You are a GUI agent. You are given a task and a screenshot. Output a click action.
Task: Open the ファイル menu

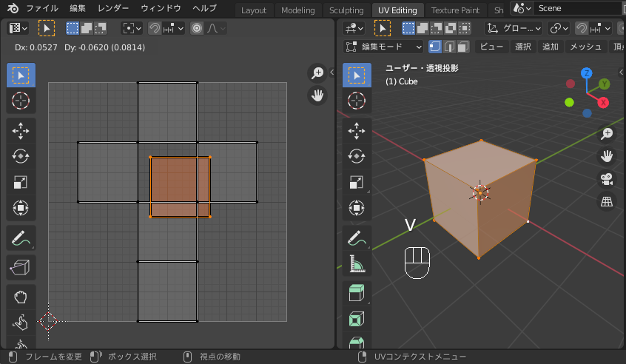[42, 8]
